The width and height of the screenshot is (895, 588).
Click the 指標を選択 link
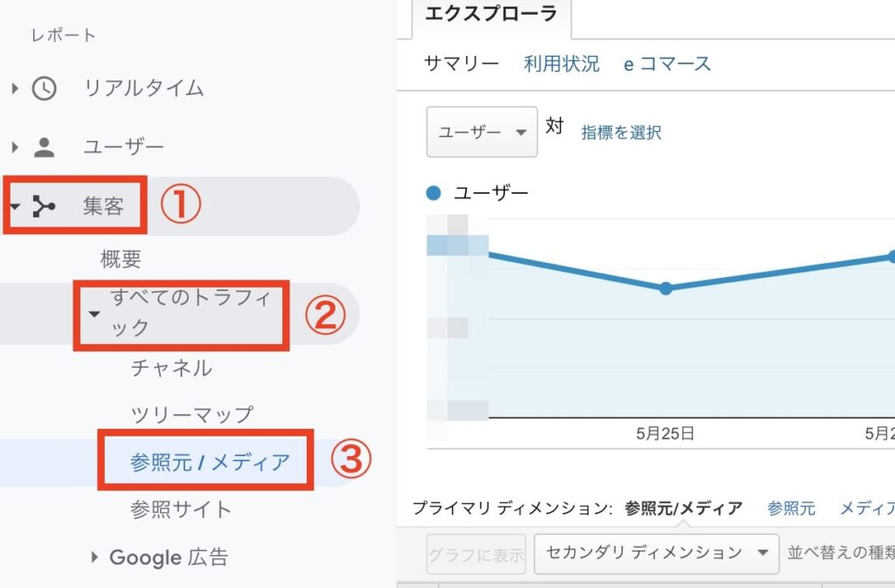click(621, 132)
